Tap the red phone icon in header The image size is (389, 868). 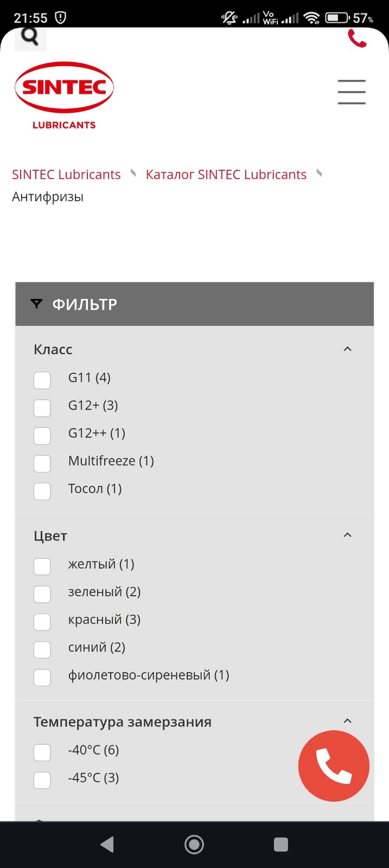357,38
